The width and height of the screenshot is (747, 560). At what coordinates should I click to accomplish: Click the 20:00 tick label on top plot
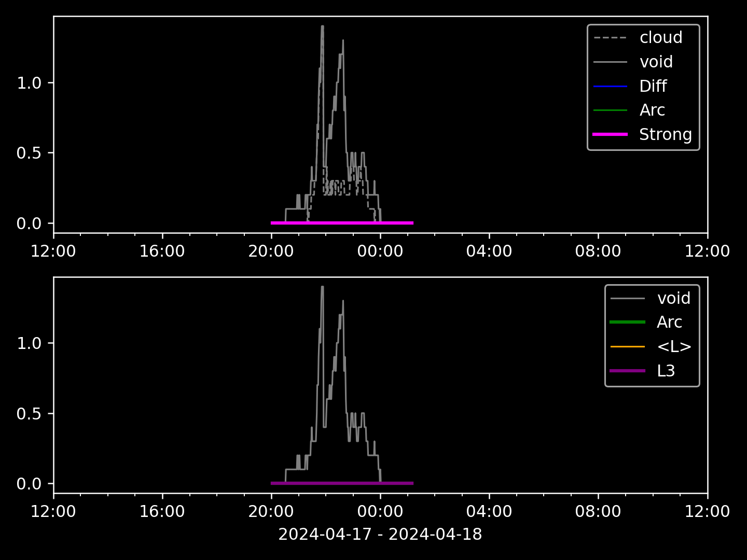point(271,251)
